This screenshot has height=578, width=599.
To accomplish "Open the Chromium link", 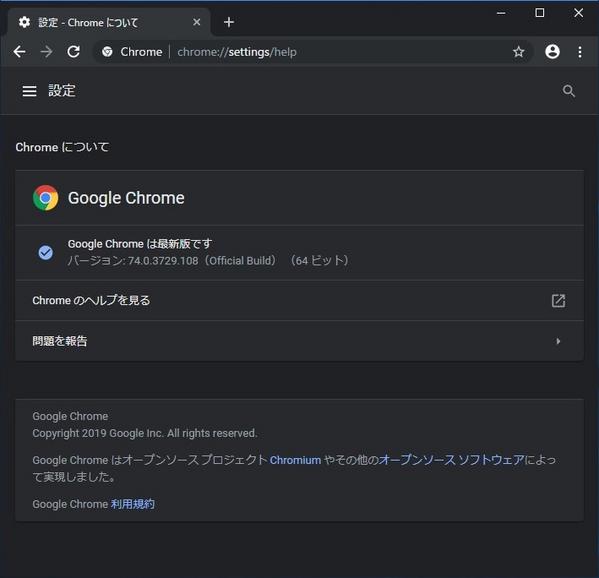I will coord(295,460).
